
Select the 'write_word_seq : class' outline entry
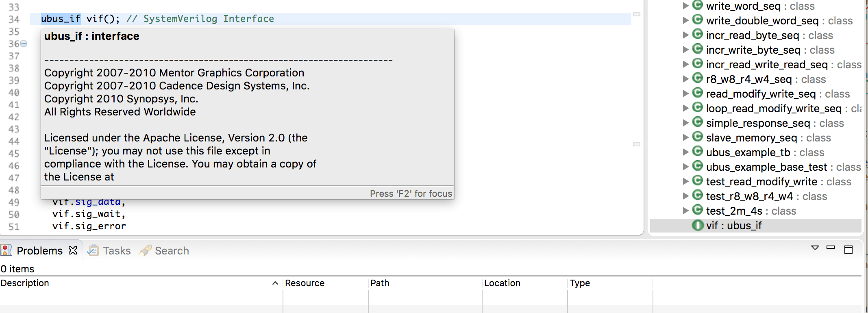click(x=760, y=6)
